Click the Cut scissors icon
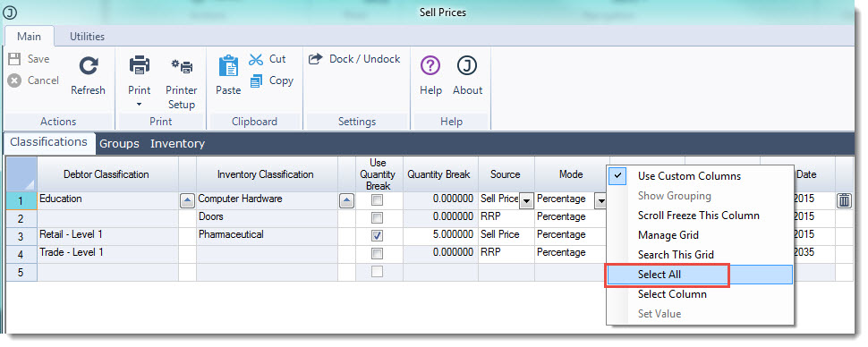The image size is (868, 347). pos(256,59)
